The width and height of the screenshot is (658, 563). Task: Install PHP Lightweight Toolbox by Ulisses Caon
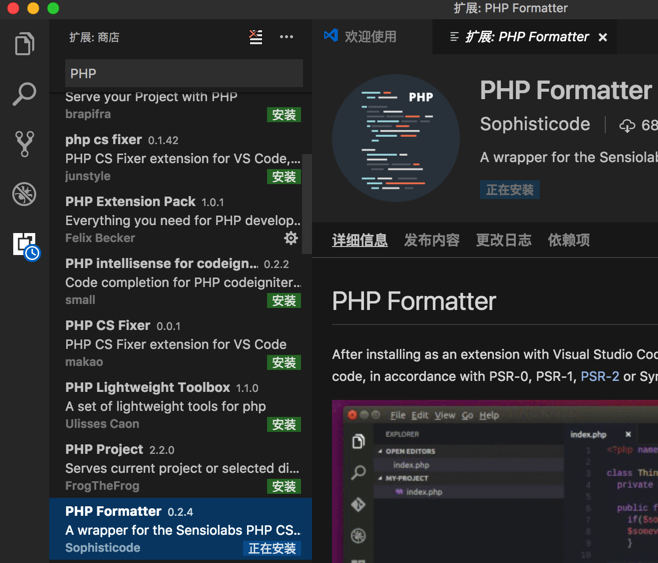coord(284,425)
